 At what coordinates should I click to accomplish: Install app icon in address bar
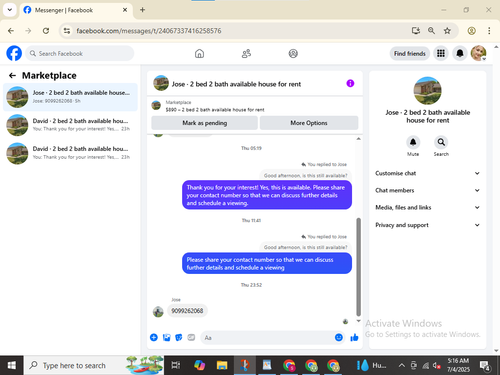point(415,31)
